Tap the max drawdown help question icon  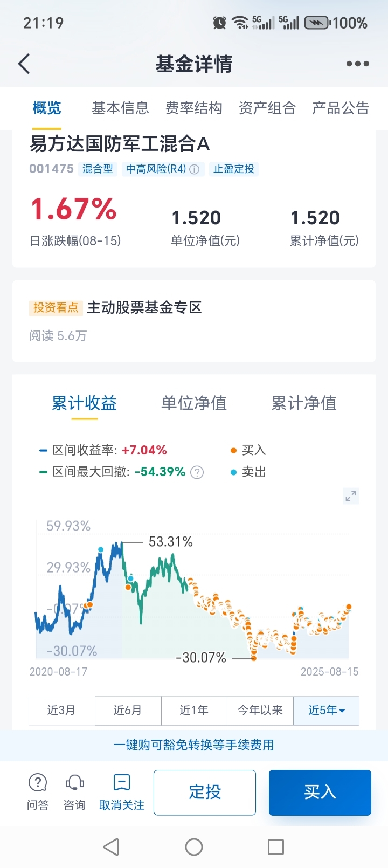point(197,472)
